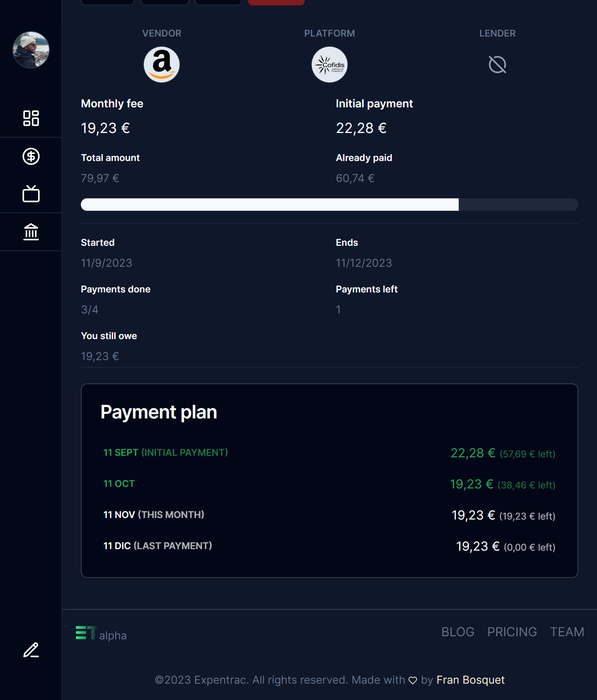Open the TEAM footer link
Screen dimensions: 597x700
click(567, 632)
